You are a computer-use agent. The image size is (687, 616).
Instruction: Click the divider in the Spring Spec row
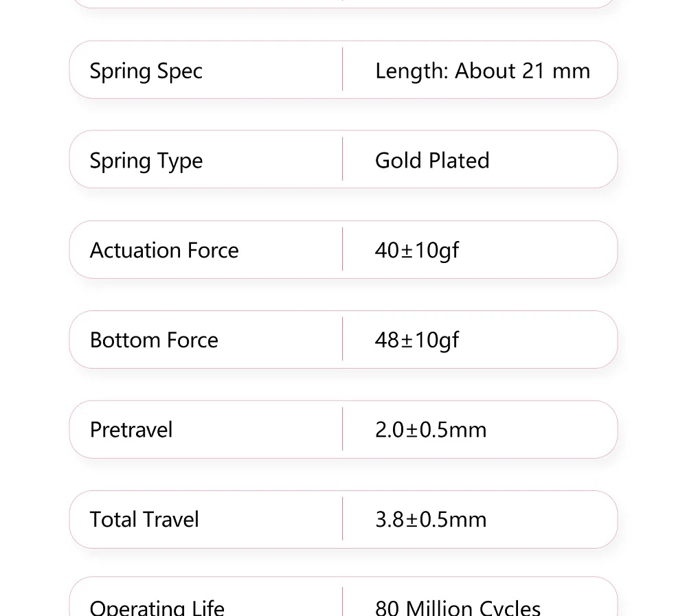[342, 69]
